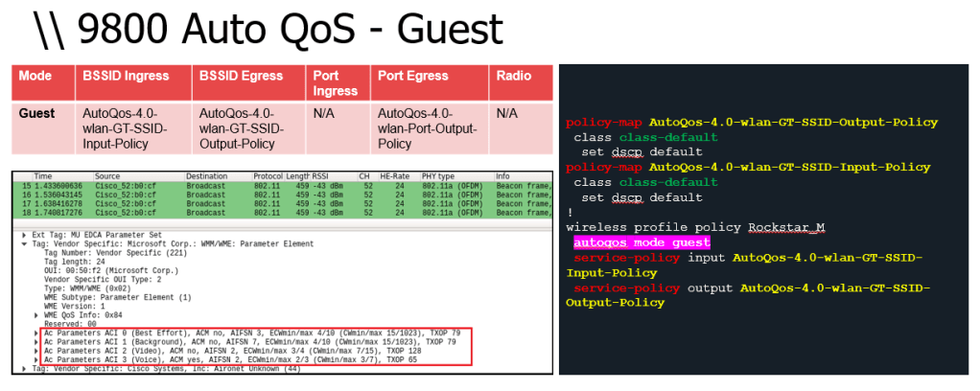
Task: Expand WME QoS Info 0x84 field
Action: pos(35,313)
